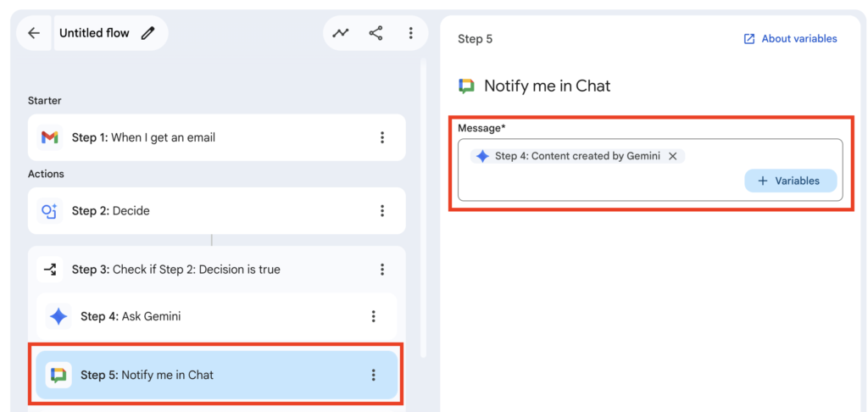
Task: Click the branch icon in Step 3
Action: pos(50,270)
